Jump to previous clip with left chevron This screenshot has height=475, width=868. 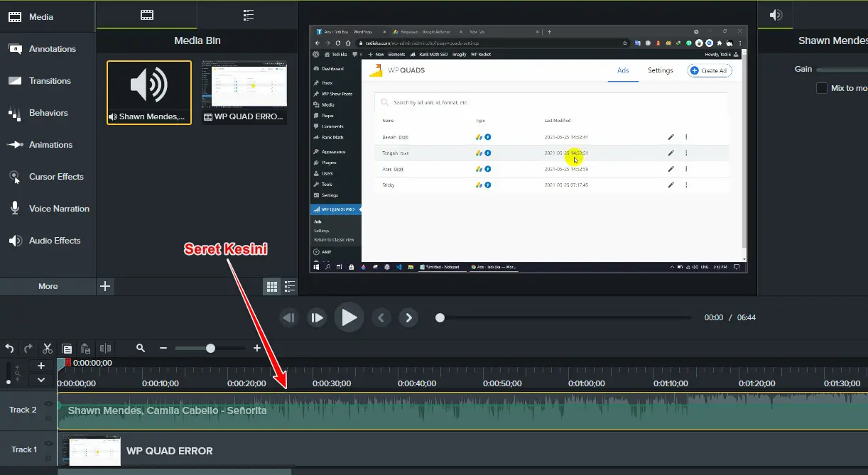click(381, 317)
